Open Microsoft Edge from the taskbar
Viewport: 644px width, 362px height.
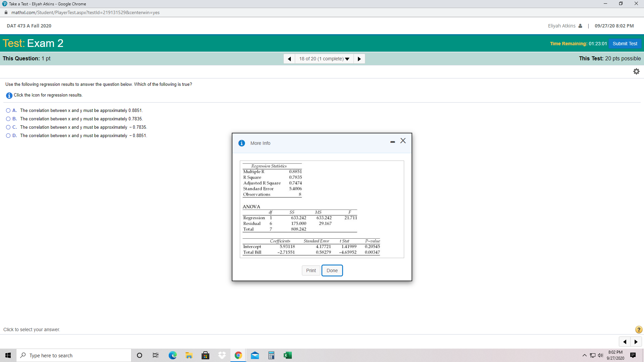click(x=172, y=355)
